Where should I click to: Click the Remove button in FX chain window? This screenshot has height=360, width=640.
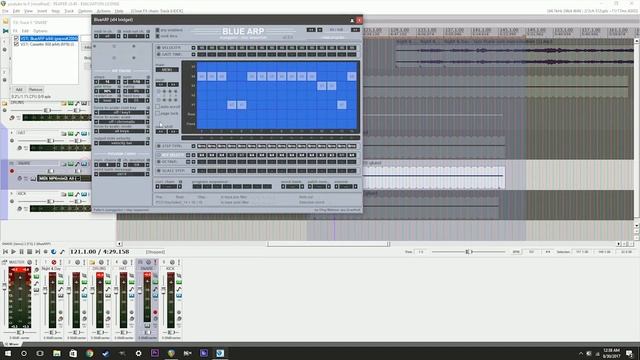(x=36, y=89)
